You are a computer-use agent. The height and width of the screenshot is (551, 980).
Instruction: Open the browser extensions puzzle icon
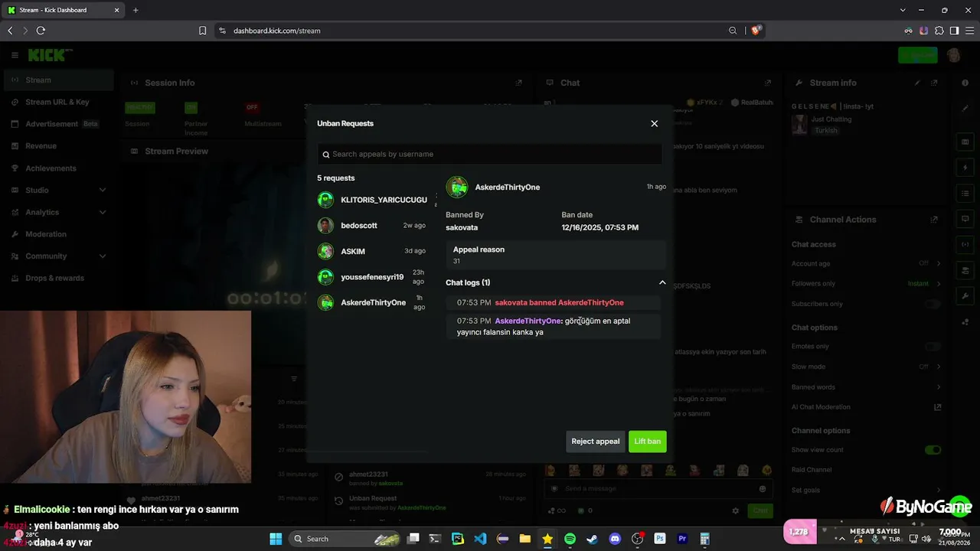click(939, 31)
